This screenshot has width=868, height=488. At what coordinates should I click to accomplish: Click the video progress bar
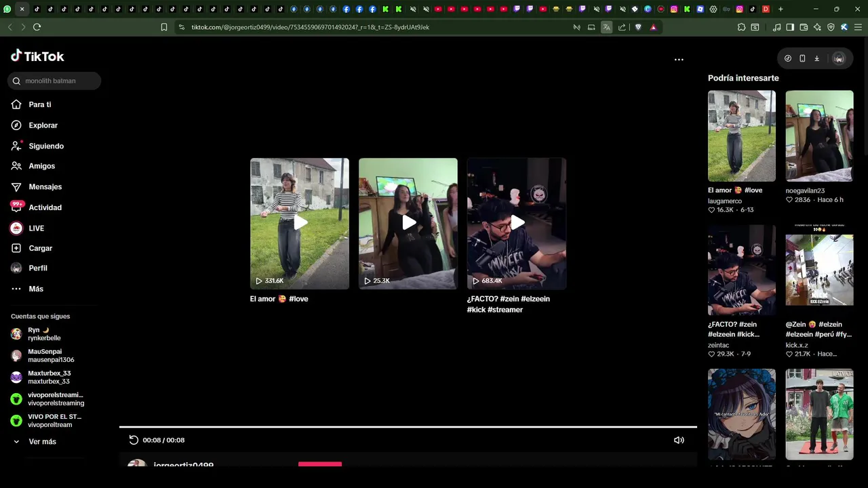pos(408,427)
